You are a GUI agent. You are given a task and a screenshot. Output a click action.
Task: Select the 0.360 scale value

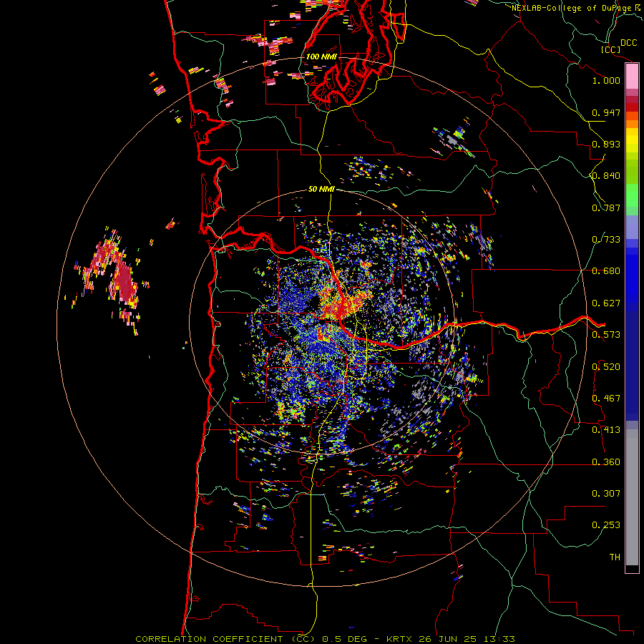606,462
